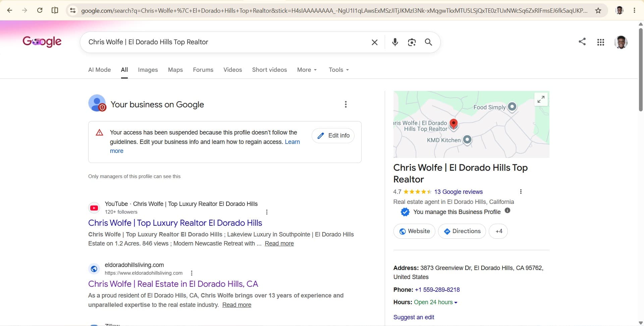Open more options beside Google reviews
Screen dimensions: 644x326
tap(521, 192)
